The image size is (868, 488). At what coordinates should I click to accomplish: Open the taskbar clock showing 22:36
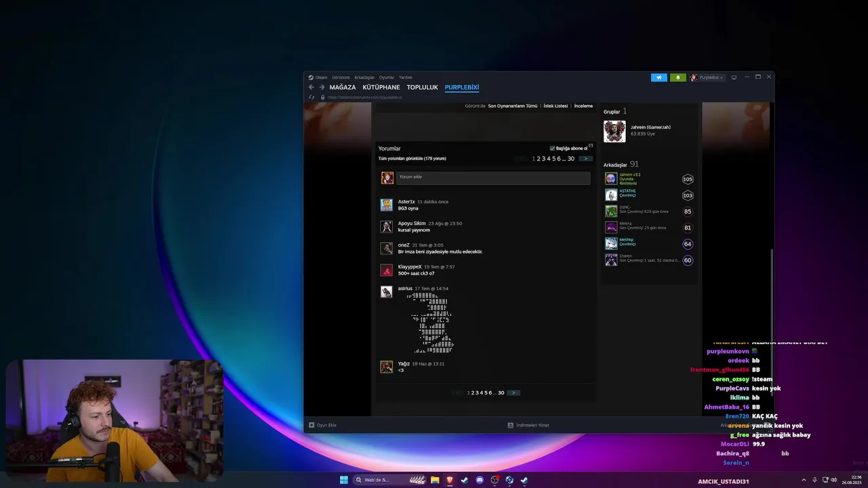click(852, 480)
